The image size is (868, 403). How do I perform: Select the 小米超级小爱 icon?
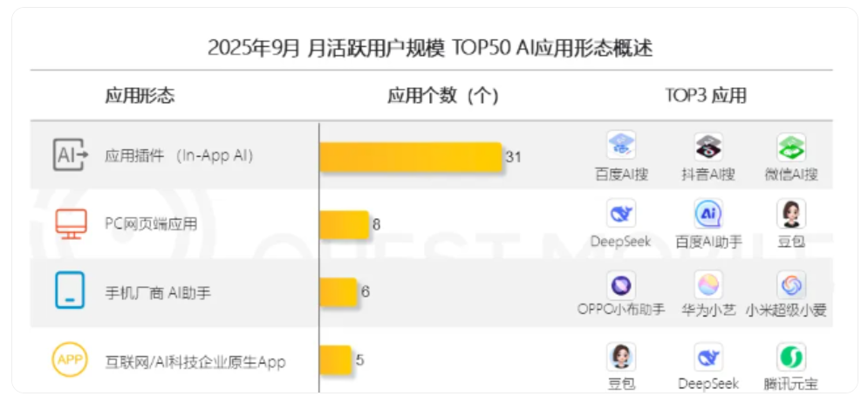click(791, 284)
